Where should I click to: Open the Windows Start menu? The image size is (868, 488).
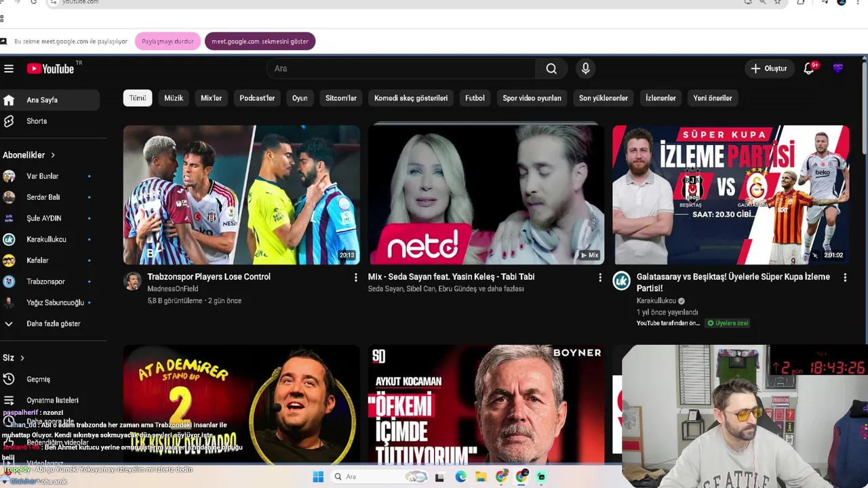tap(318, 476)
